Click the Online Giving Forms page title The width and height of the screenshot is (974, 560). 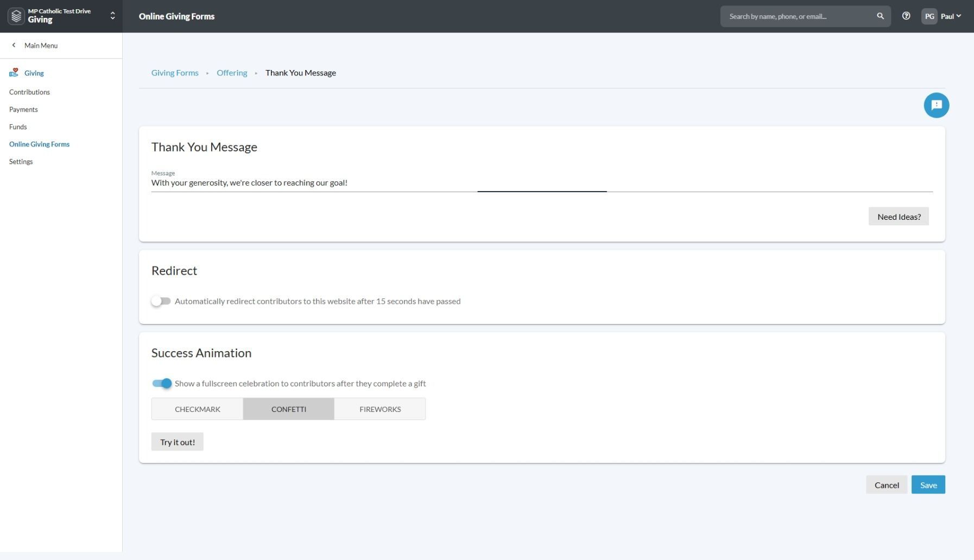[x=176, y=16]
